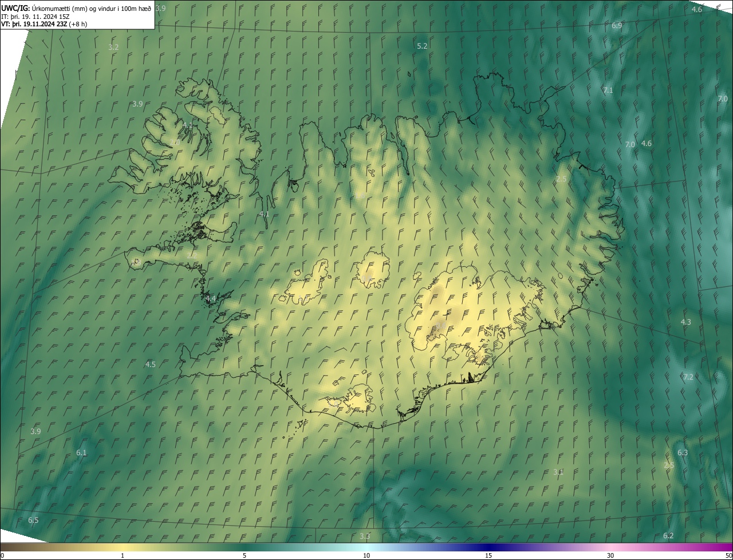This screenshot has width=733, height=560.
Task: Click the 6.3 value label
Action: coord(683,453)
